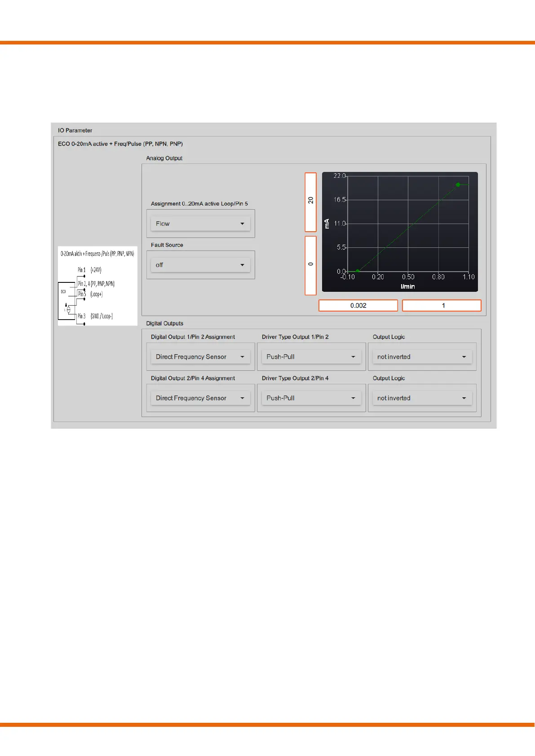Click the 'Driver Type Output 2/Pin 4' label

[295, 378]
